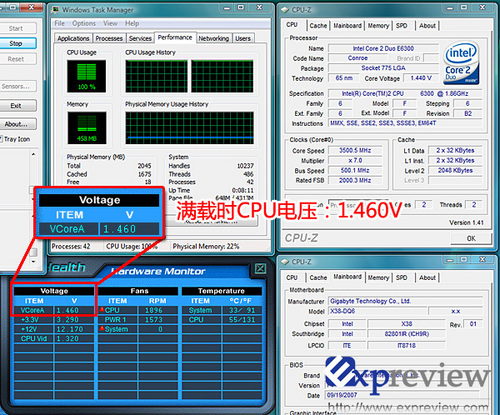Click the scroll down arrow in left panel
Screen dimensions: 500x415
[33, 262]
